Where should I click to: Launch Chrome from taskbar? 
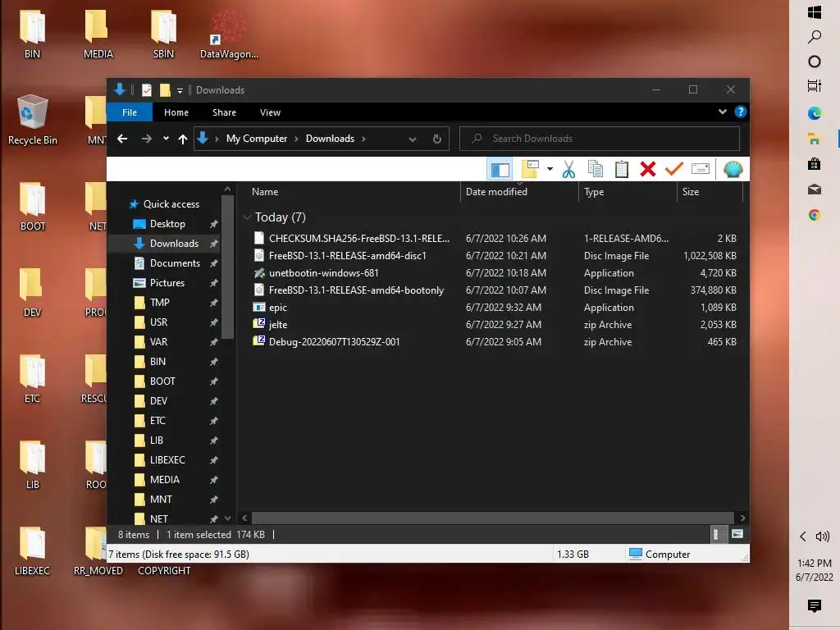click(815, 216)
